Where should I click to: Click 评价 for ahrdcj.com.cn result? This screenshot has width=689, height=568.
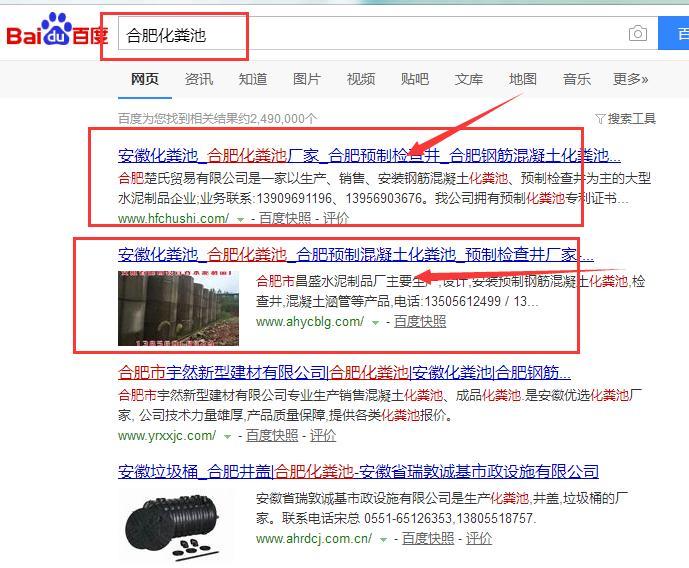pyautogui.click(x=479, y=539)
